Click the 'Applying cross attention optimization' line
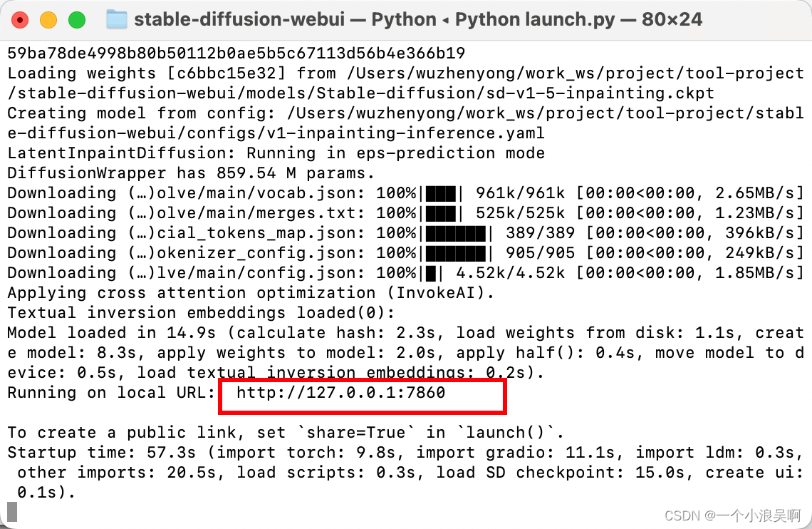The image size is (812, 529). (251, 293)
